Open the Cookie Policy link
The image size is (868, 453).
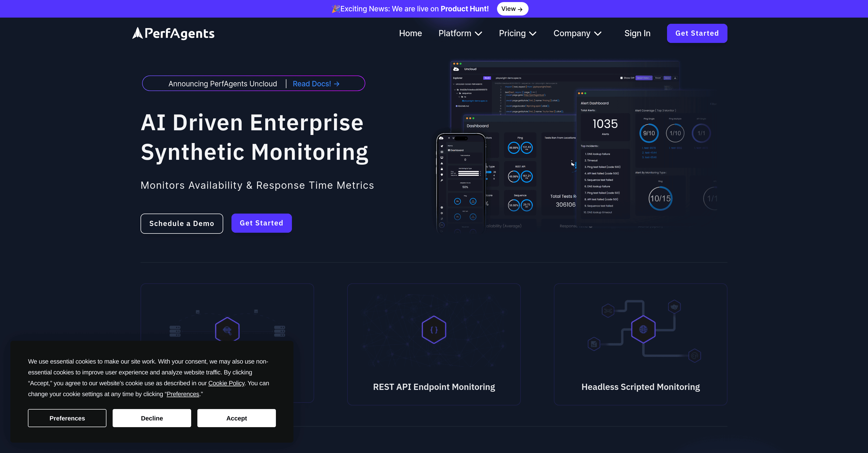pyautogui.click(x=226, y=383)
